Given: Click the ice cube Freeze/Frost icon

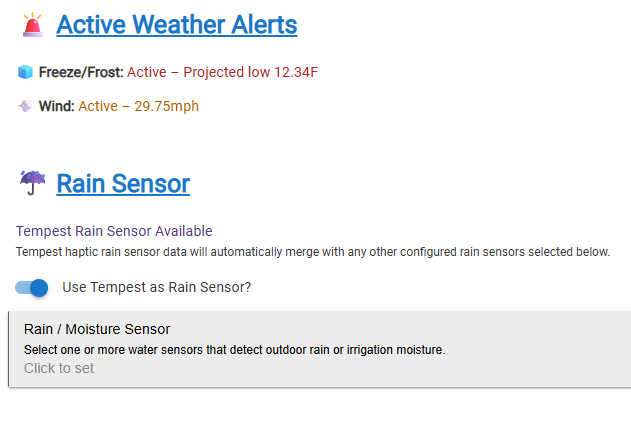Looking at the screenshot, I should pyautogui.click(x=25, y=72).
